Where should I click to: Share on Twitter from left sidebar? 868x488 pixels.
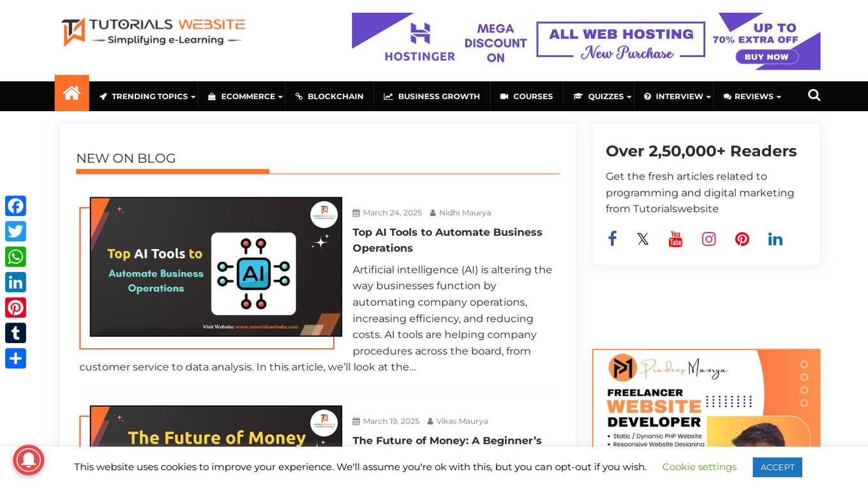click(x=16, y=231)
